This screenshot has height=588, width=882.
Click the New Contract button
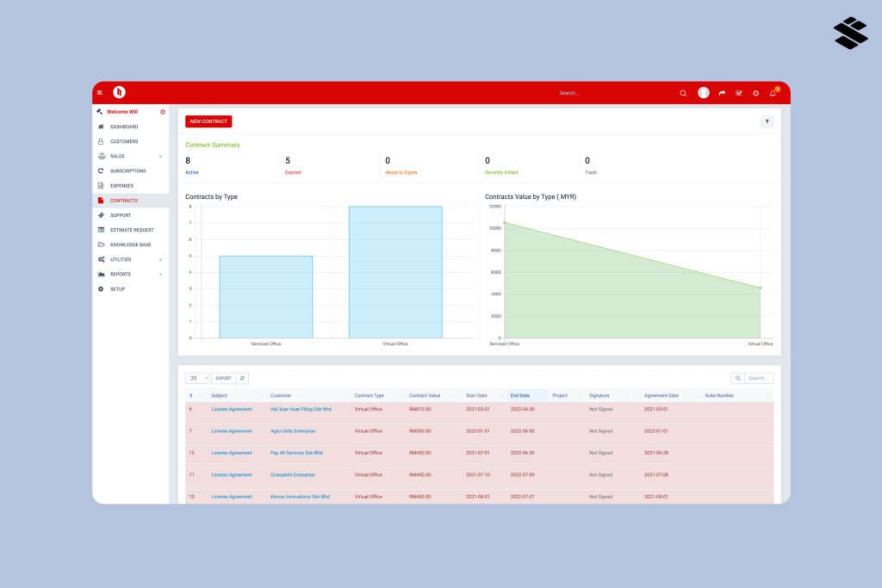point(208,121)
